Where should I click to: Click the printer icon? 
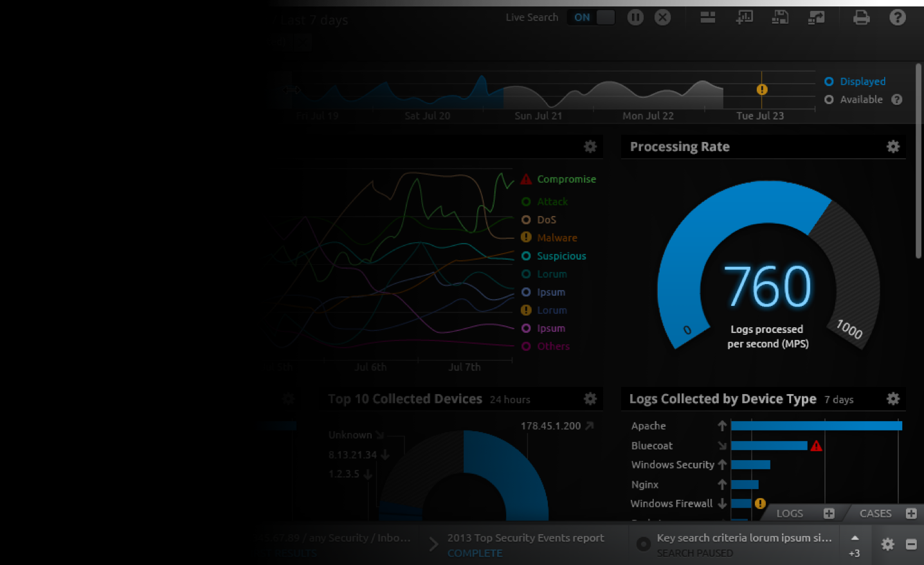(861, 17)
